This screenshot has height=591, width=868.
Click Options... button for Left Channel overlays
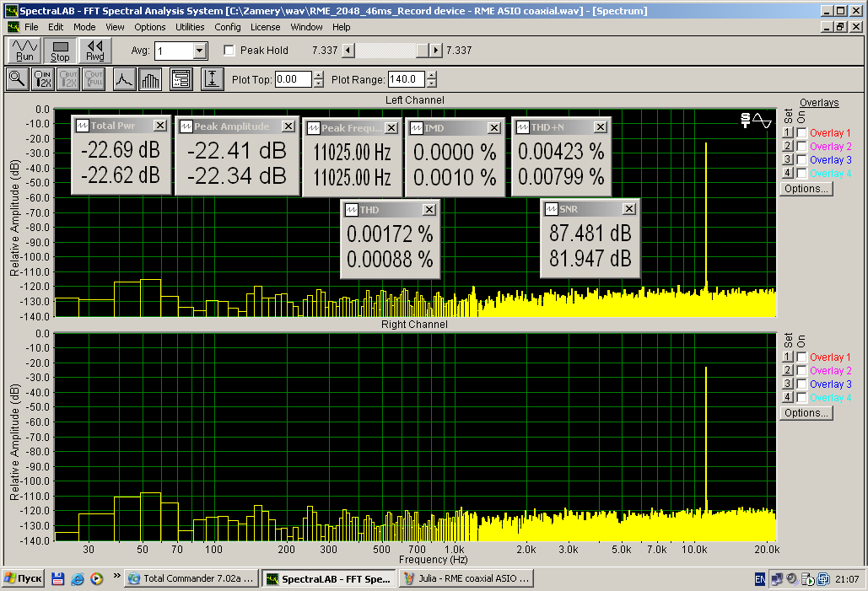(x=806, y=189)
